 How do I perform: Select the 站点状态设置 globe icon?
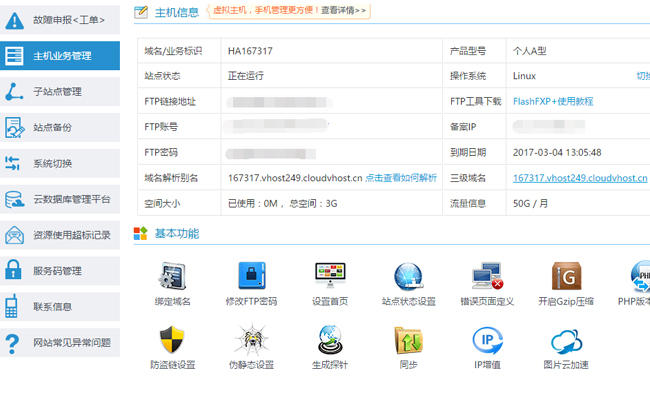[408, 277]
